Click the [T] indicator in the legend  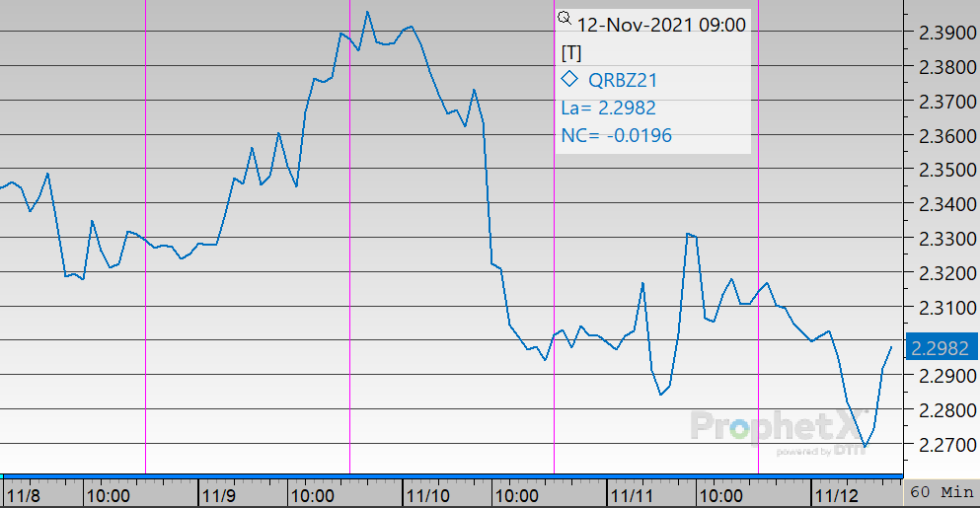[570, 53]
